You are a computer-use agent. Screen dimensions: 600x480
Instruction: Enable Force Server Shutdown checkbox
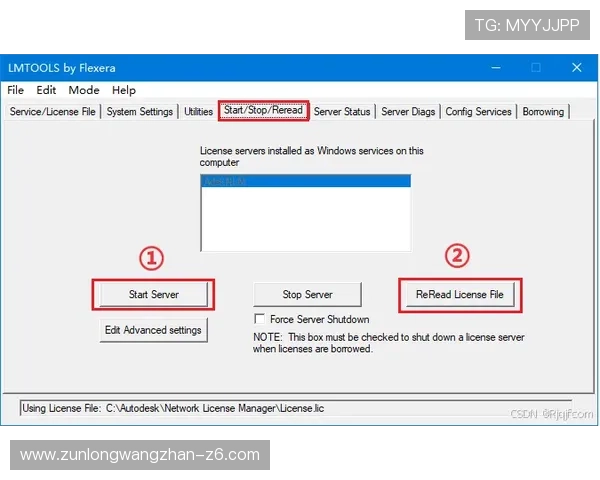(260, 320)
